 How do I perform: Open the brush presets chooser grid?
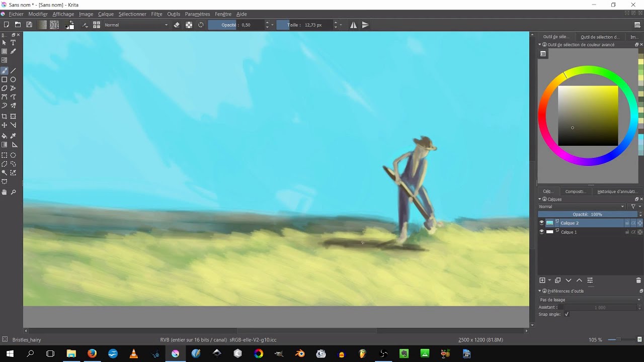pos(97,25)
